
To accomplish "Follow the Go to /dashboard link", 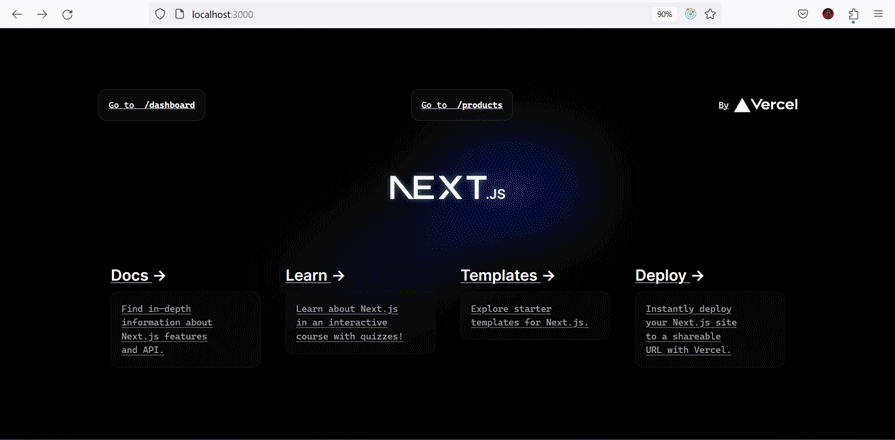I will click(x=152, y=105).
